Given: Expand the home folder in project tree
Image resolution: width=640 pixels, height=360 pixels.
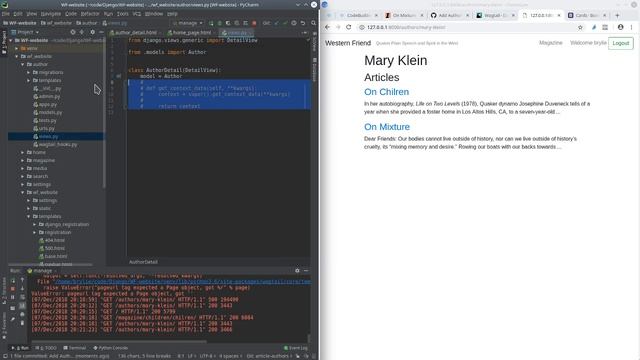Looking at the screenshot, I should 23,152.
